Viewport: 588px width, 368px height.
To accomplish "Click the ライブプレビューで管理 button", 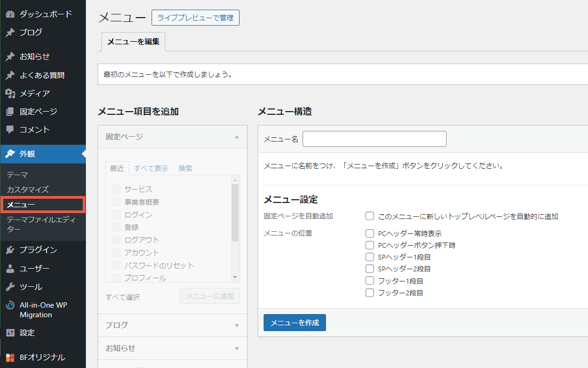I will click(195, 18).
